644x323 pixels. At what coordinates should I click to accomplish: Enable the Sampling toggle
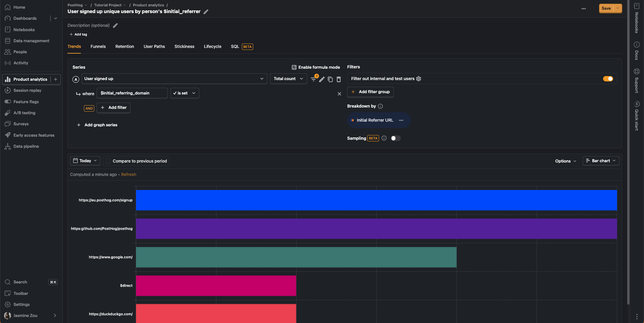[x=395, y=138]
